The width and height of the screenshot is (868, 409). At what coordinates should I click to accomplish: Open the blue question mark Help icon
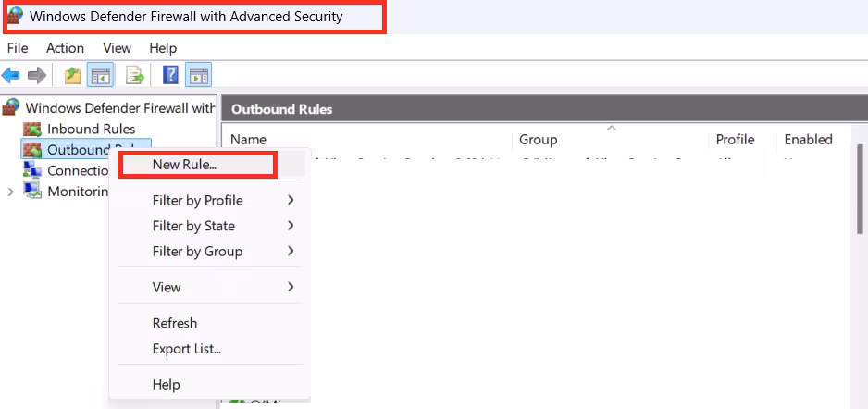click(170, 75)
